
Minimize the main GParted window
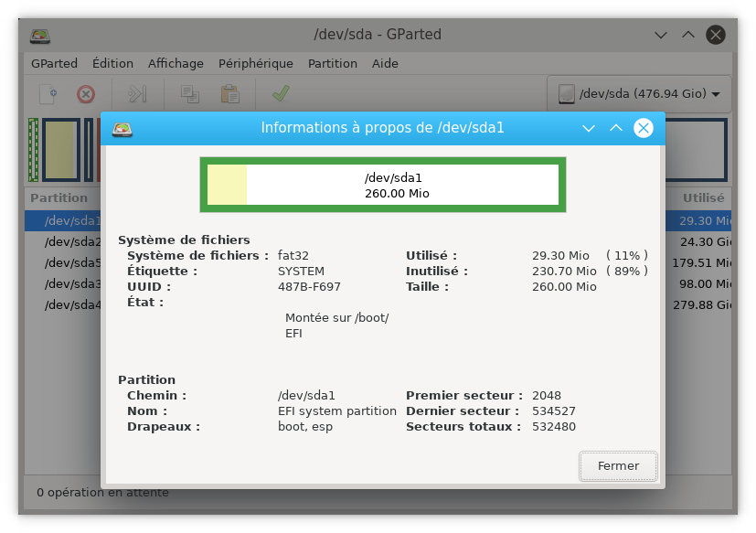[x=661, y=35]
